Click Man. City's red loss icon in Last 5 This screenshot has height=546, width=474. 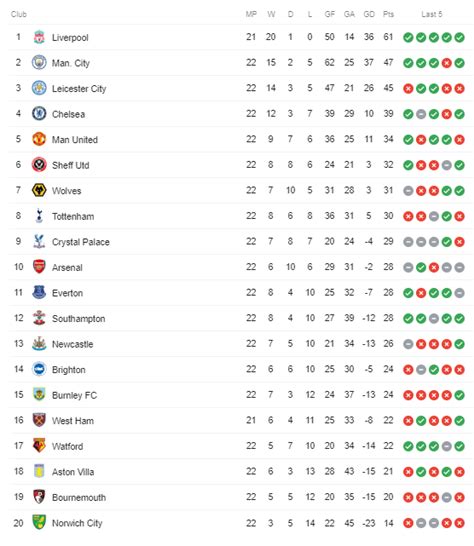pyautogui.click(x=446, y=63)
